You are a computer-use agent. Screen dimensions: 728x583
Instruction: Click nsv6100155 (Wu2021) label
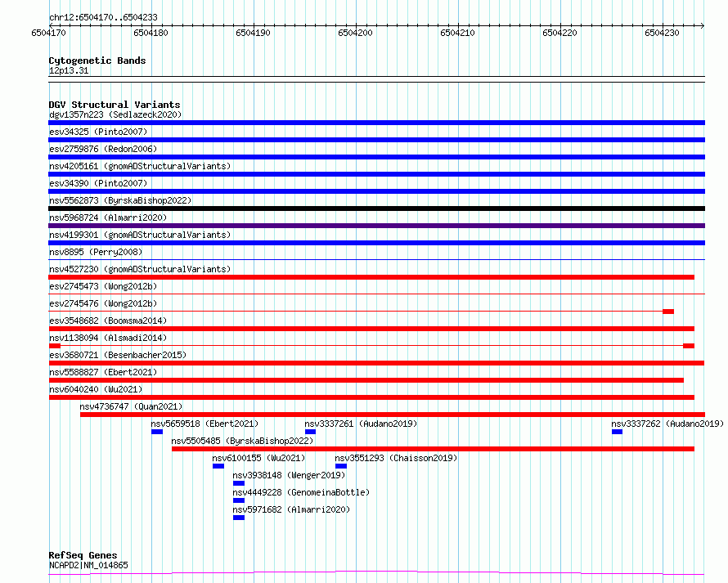click(x=258, y=458)
